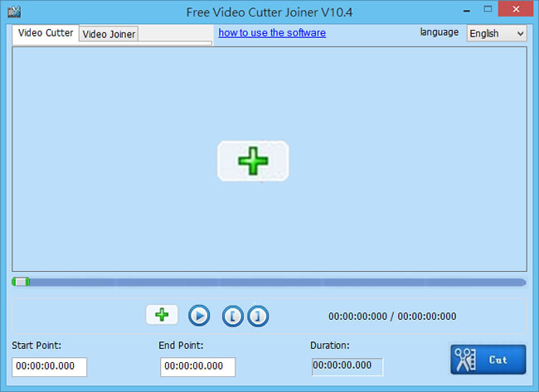This screenshot has height=392, width=539.
Task: Click the 00:00:00:000 / 00:00:00:000 time readout
Action: pos(392,316)
